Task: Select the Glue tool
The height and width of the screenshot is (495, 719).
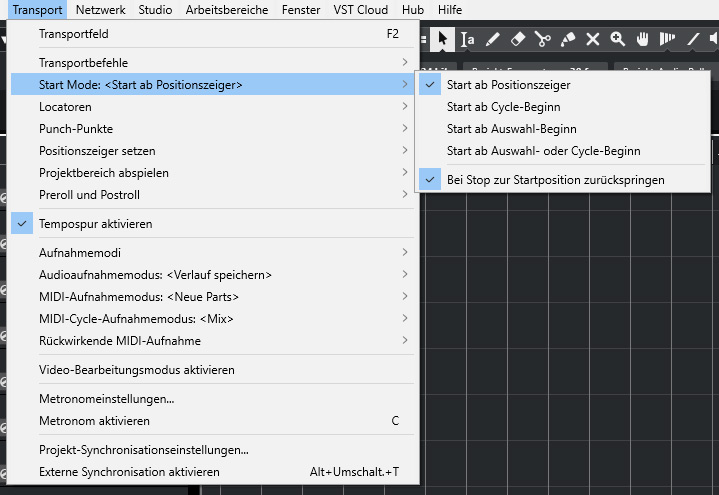Action: pos(567,39)
